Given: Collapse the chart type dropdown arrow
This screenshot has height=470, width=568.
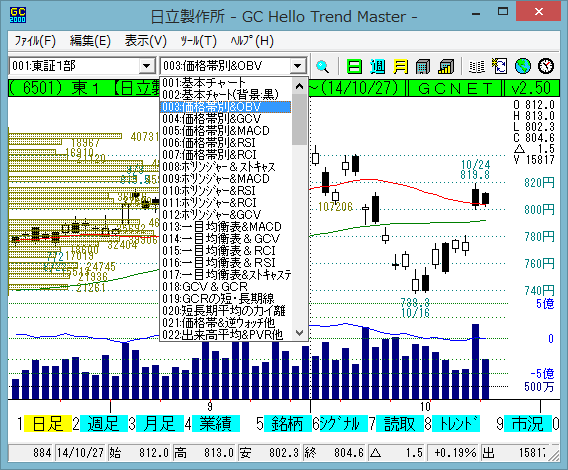Looking at the screenshot, I should coord(297,66).
